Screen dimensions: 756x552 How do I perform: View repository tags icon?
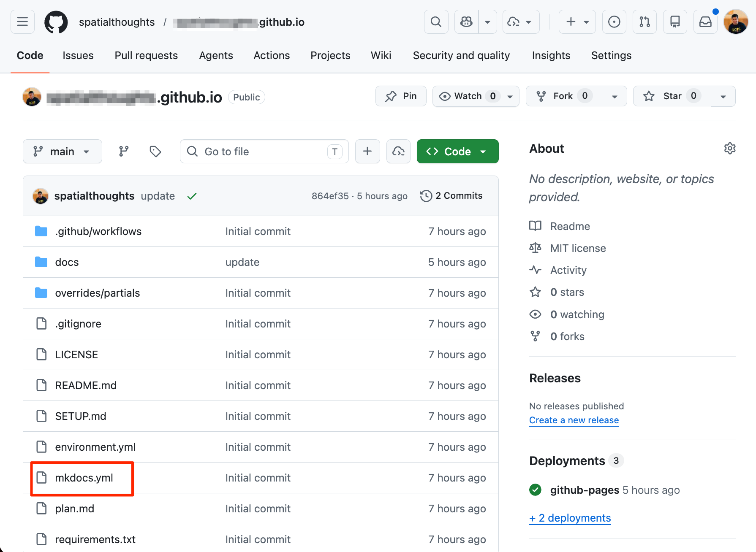point(155,152)
